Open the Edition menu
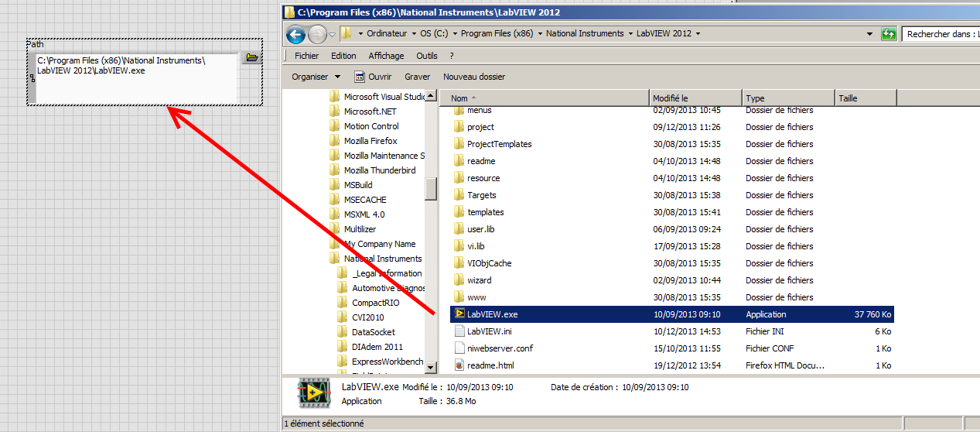Viewport: 980px width, 432px height. tap(343, 56)
